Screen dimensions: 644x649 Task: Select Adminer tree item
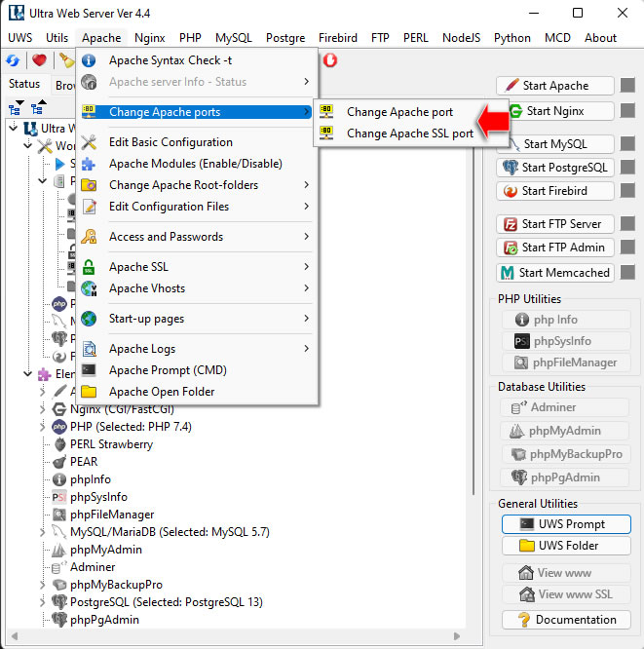93,567
